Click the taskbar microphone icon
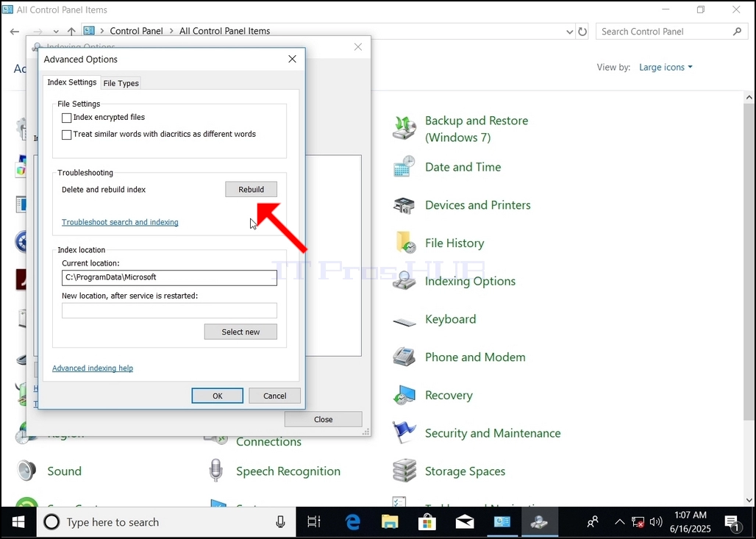This screenshot has width=756, height=539. point(280,522)
